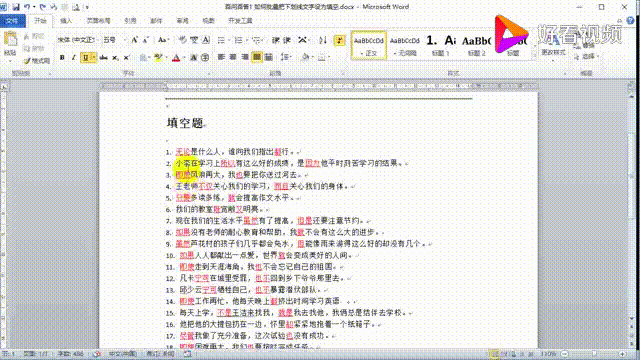Screen dimensions: 640x360
Task: Apply the No Spacing style
Action: point(404,45)
